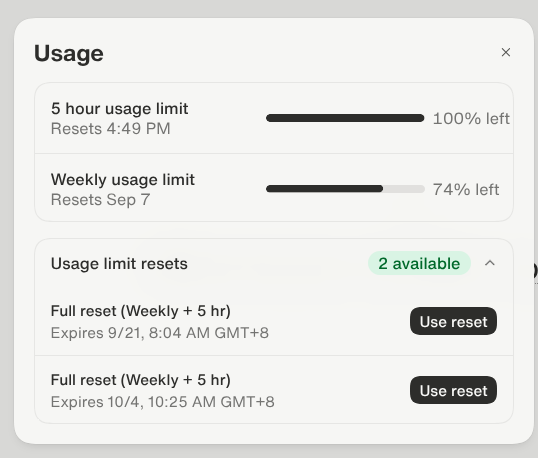Click Resets Sep 7 text
Screen dimensions: 538x458
pyautogui.click(x=101, y=200)
